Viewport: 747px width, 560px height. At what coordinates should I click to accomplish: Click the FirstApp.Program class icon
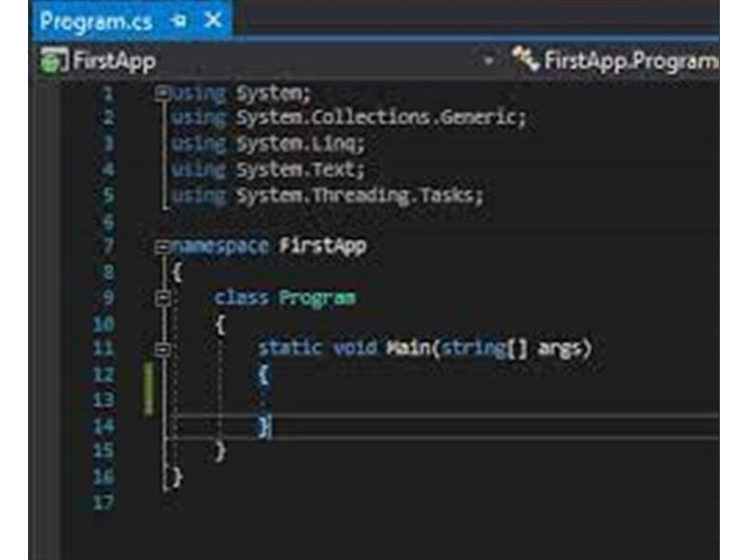[525, 60]
